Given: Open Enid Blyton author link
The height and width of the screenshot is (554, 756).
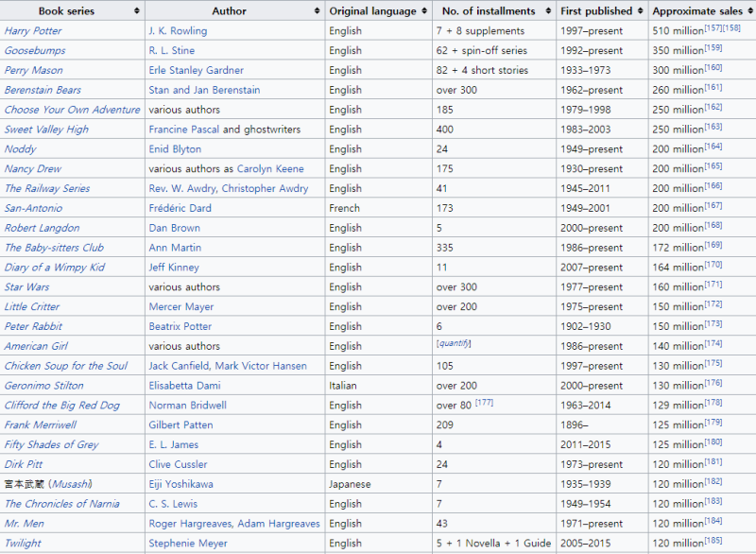Looking at the screenshot, I should [175, 149].
